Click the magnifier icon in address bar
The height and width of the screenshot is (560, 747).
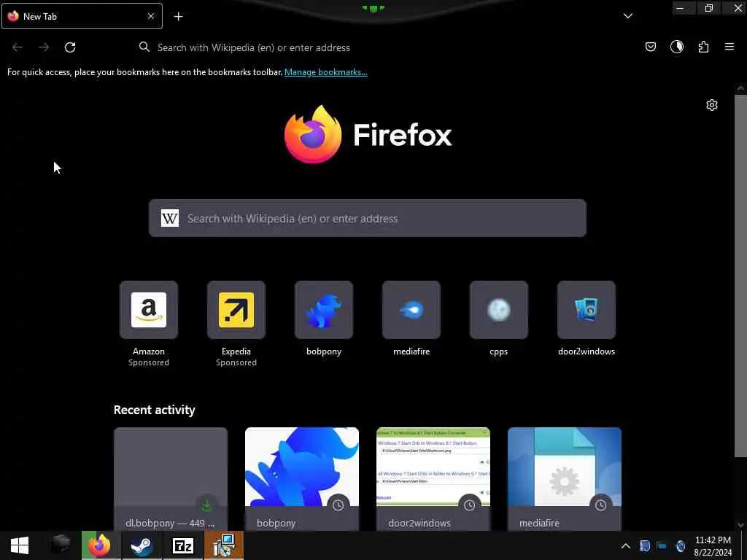click(144, 47)
